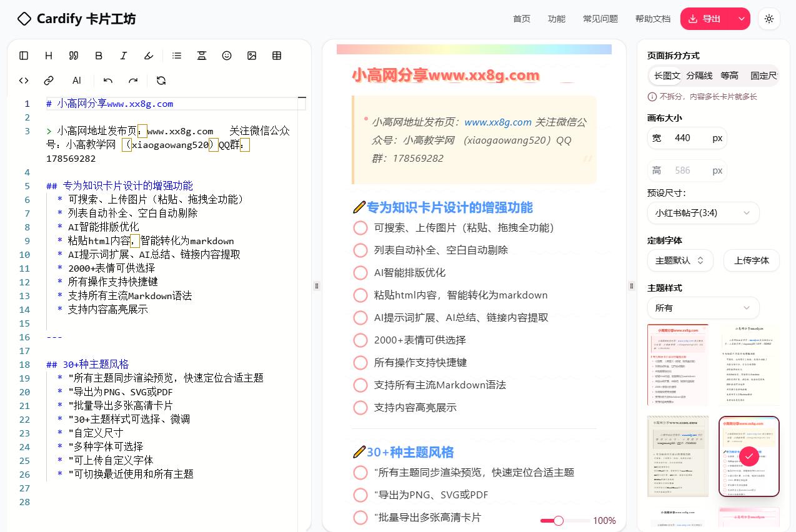Select the 分隔线 split mode tab

(x=699, y=76)
